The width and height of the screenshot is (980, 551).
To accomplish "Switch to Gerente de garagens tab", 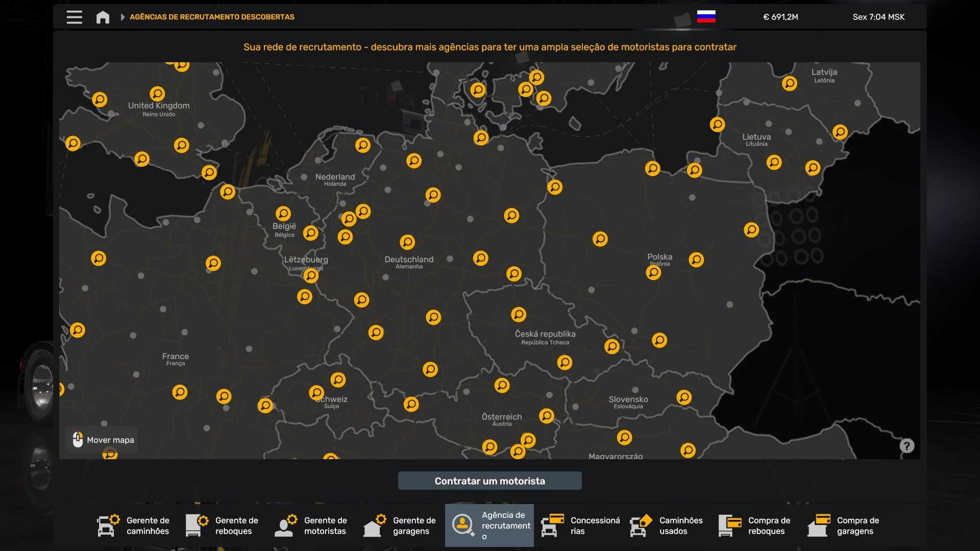I will tap(400, 525).
